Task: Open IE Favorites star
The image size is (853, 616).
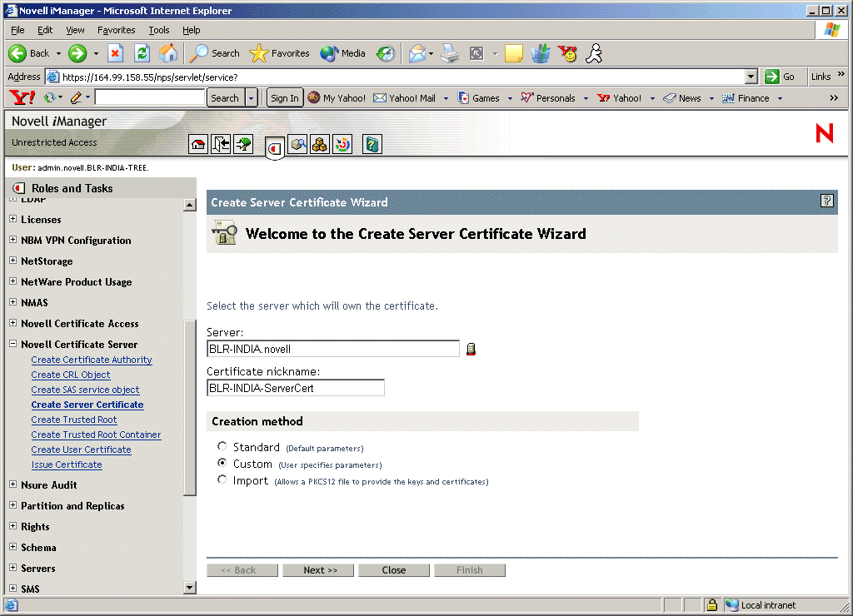Action: point(279,53)
